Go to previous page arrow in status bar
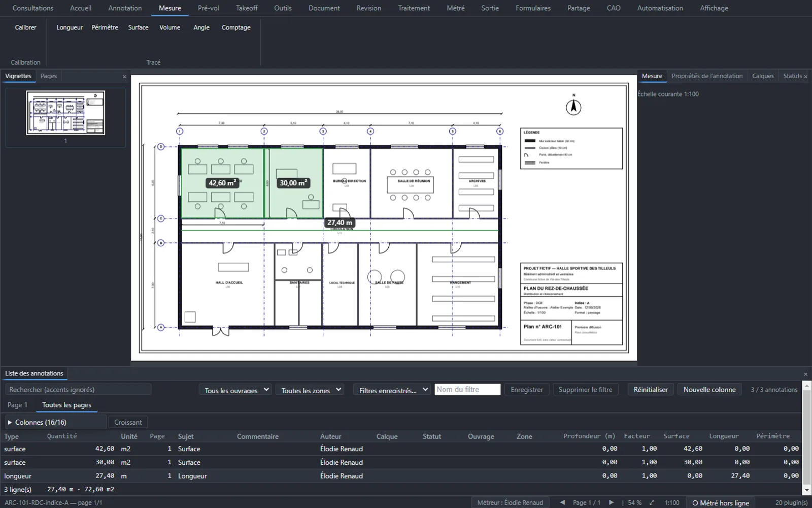Viewport: 812px width, 508px height. click(x=562, y=502)
